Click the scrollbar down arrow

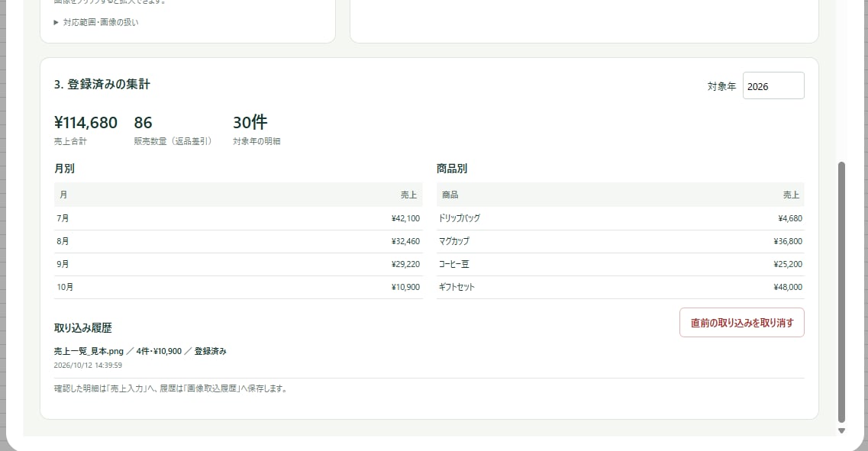click(x=841, y=430)
